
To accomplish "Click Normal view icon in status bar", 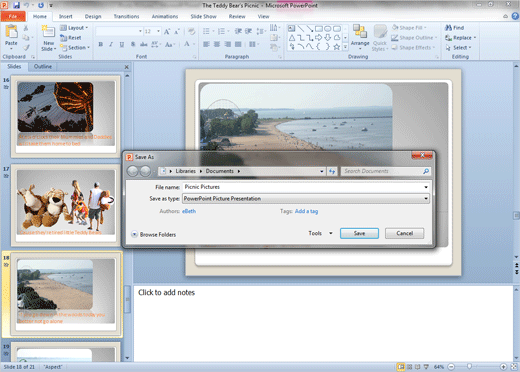I will click(x=401, y=367).
